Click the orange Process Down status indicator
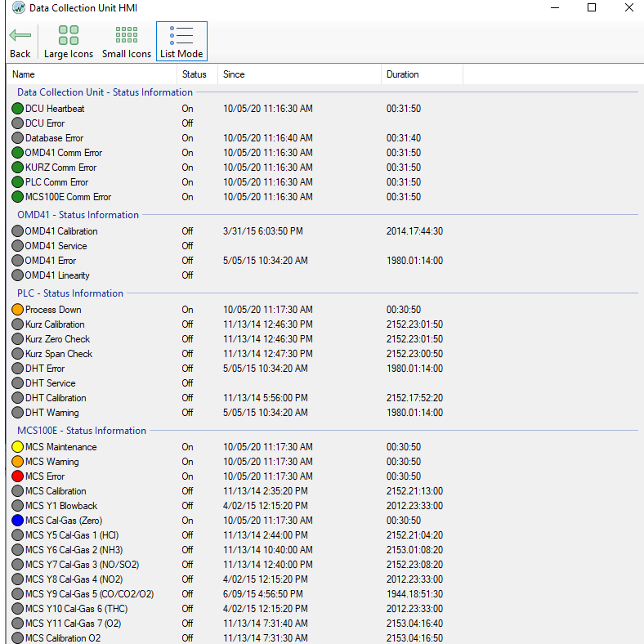 [18, 310]
